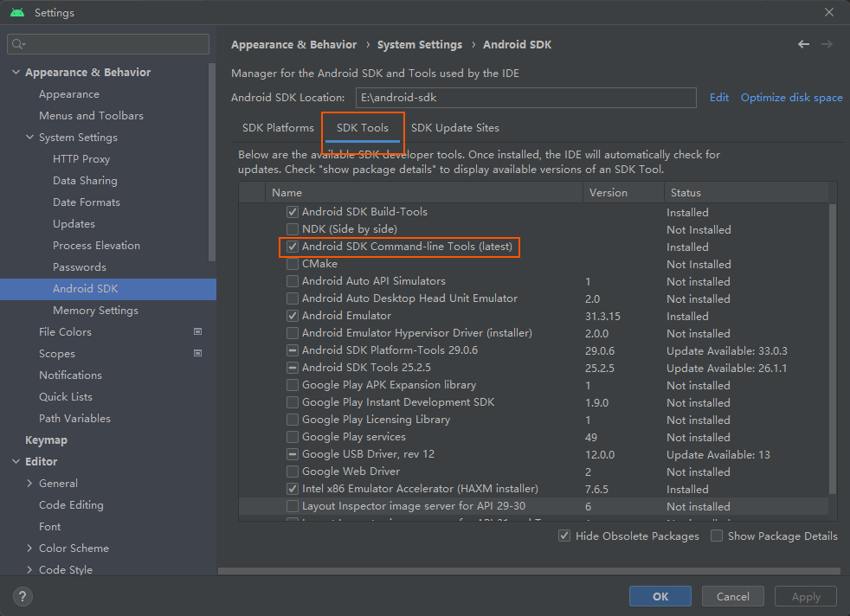Select Path Variables item
The image size is (850, 616).
pos(74,418)
